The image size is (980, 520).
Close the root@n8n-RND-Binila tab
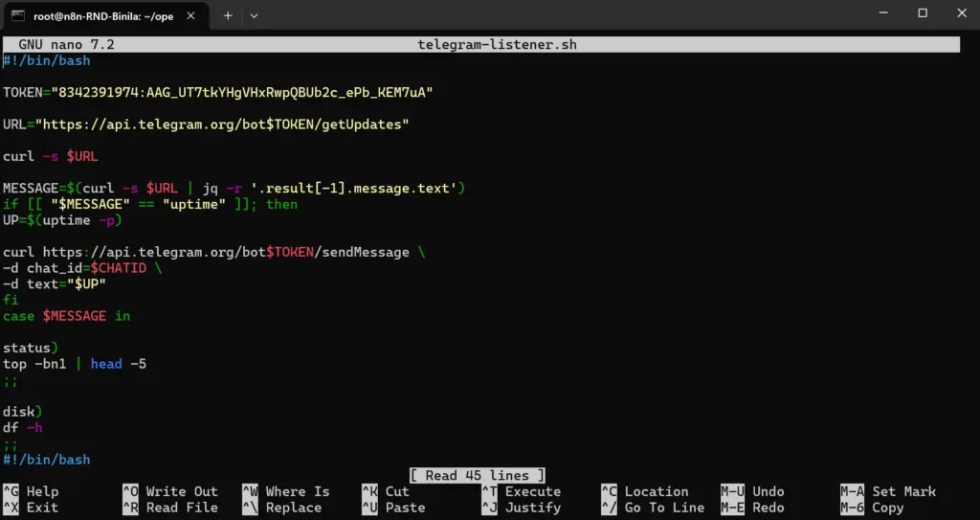point(190,16)
